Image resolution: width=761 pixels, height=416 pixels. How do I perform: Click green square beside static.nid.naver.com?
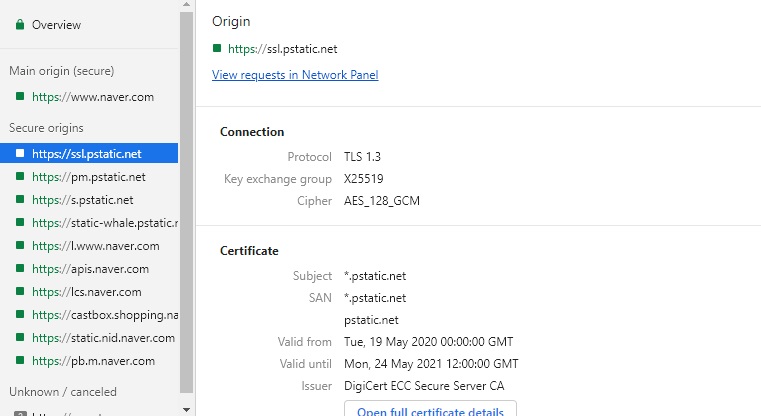point(20,337)
